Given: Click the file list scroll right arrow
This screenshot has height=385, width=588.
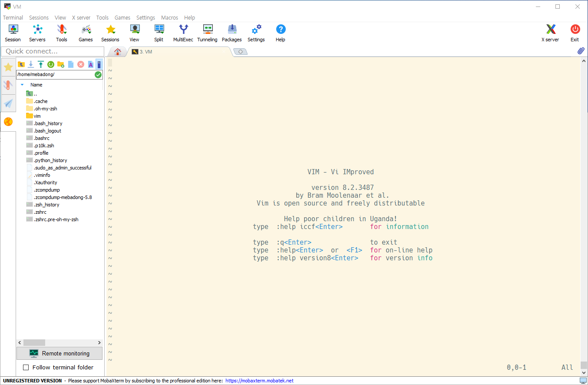Looking at the screenshot, I should [99, 343].
